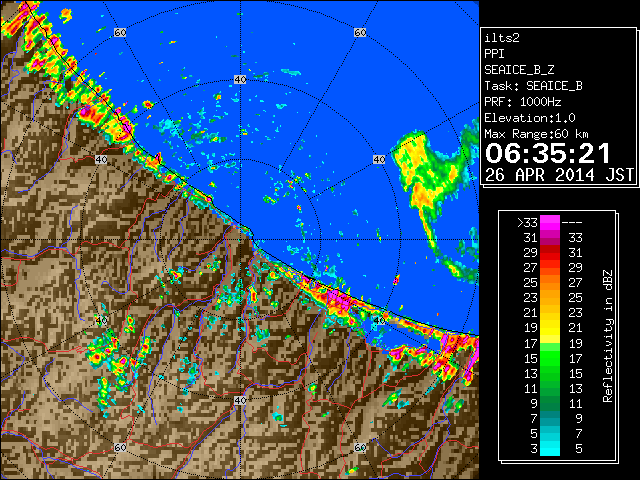Viewport: 640px width, 480px height.
Task: Click the 'Elevation:1.0' line
Action: (x=530, y=118)
